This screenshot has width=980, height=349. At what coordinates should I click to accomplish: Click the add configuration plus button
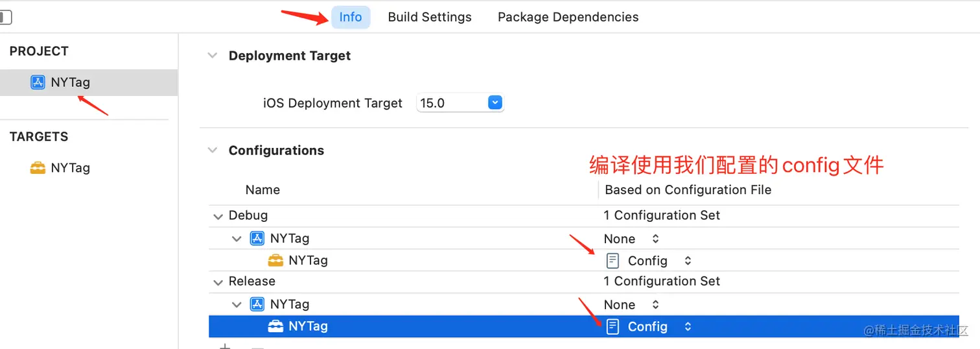(x=225, y=346)
